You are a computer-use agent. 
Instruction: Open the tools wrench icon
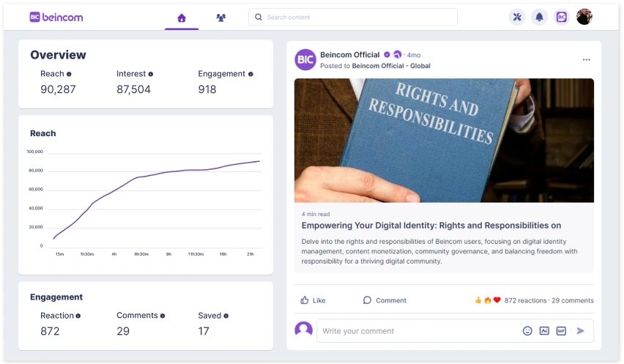(x=517, y=17)
